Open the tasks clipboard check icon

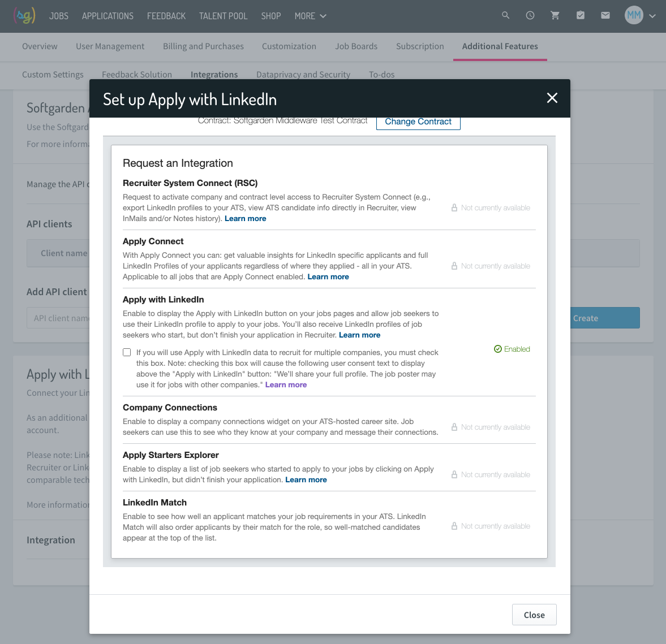tap(580, 15)
